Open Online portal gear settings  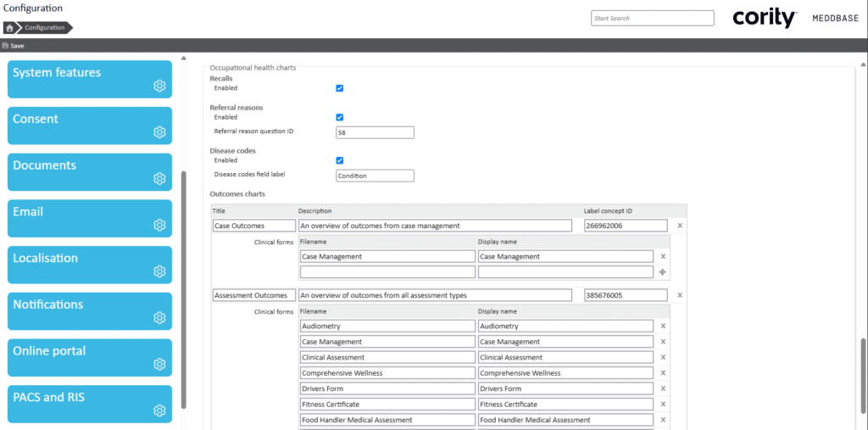(x=159, y=364)
